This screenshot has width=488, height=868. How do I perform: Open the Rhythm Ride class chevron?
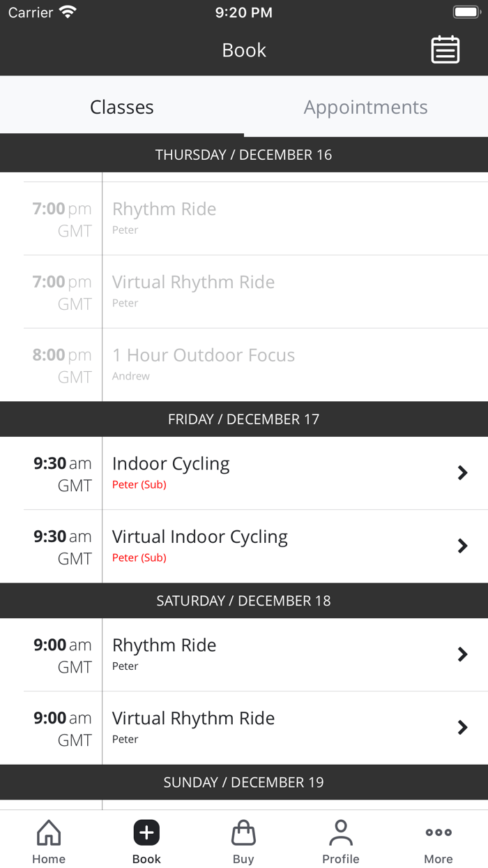463,654
